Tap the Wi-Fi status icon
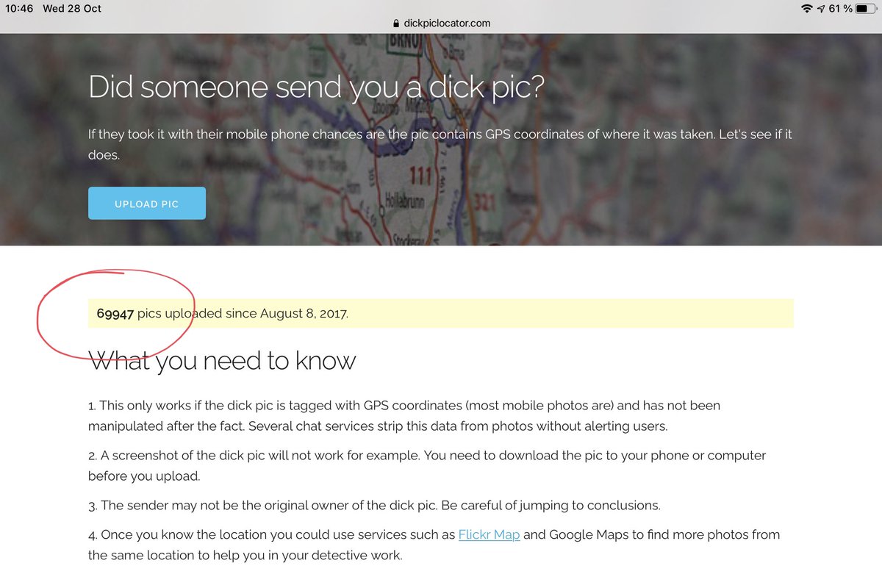Image resolution: width=882 pixels, height=588 pixels. click(x=807, y=9)
